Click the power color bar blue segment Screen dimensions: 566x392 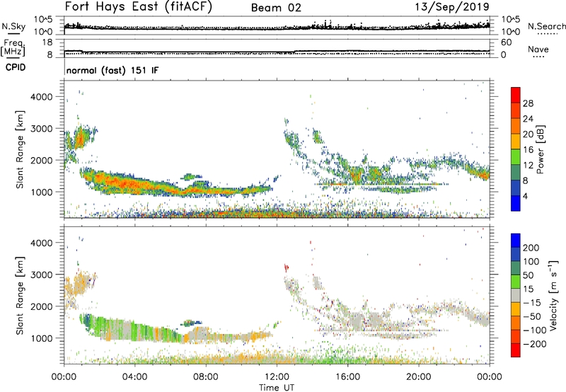point(516,203)
